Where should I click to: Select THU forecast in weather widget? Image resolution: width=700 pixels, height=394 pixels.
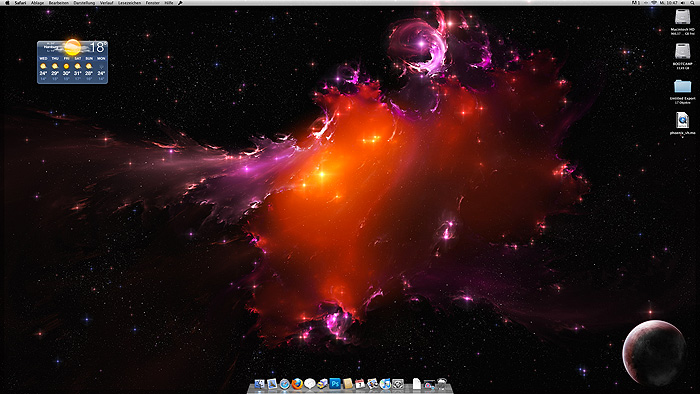click(55, 69)
